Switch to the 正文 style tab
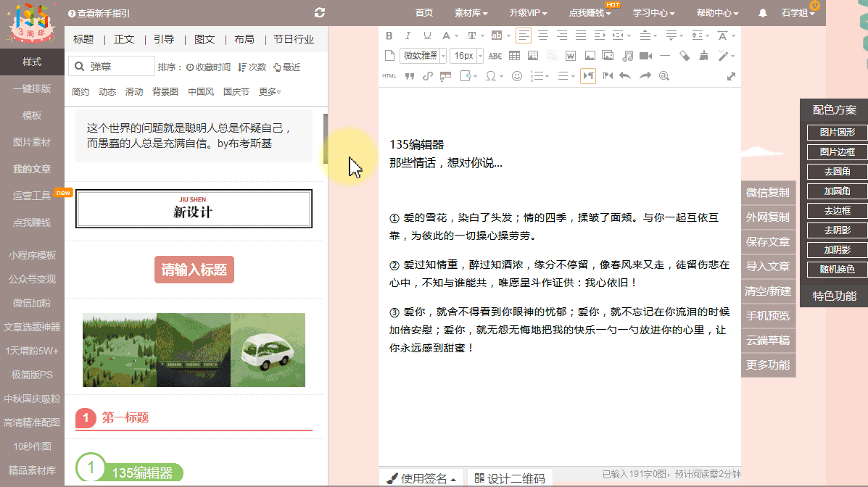The width and height of the screenshot is (868, 487). (x=124, y=39)
